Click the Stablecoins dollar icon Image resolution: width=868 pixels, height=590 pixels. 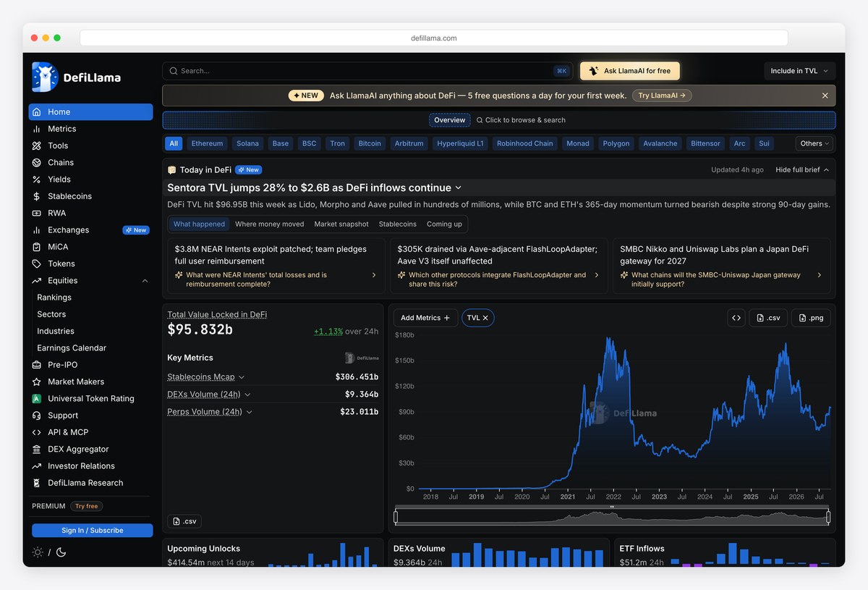[37, 196]
